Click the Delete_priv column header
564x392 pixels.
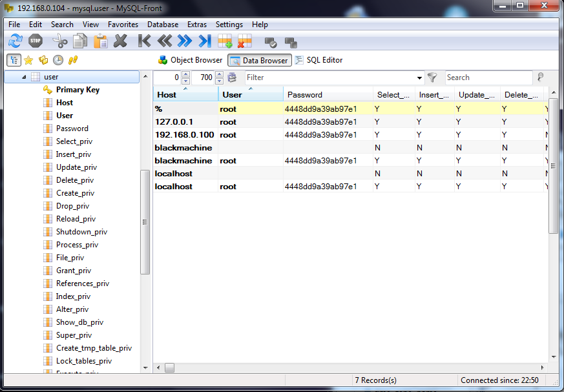(522, 94)
